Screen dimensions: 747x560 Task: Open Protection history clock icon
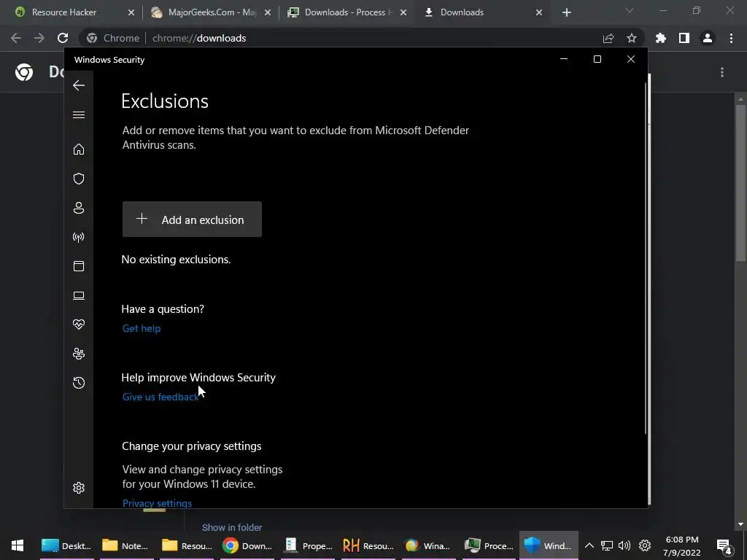pyautogui.click(x=79, y=383)
